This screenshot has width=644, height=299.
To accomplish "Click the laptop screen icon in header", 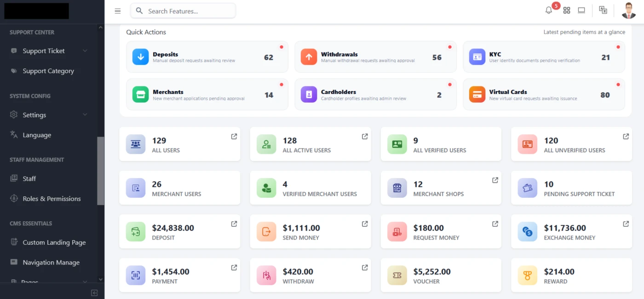I will coord(581,11).
